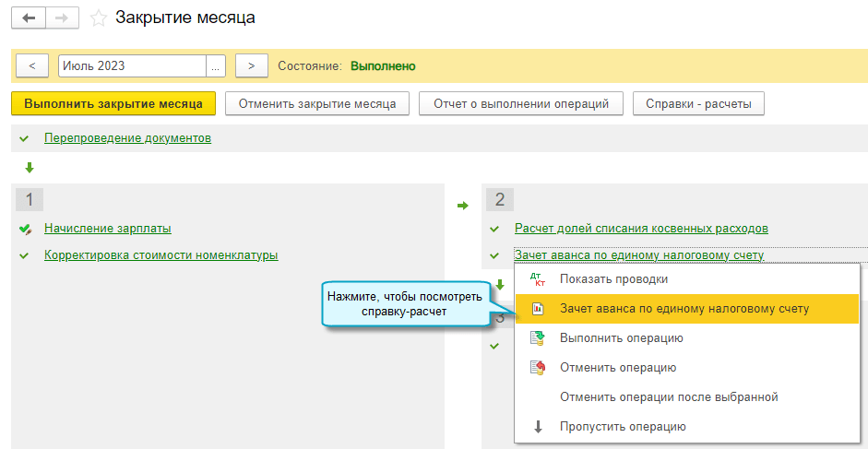This screenshot has height=449, width=868.
Task: Click the Июль 2023 period field
Action: click(131, 66)
